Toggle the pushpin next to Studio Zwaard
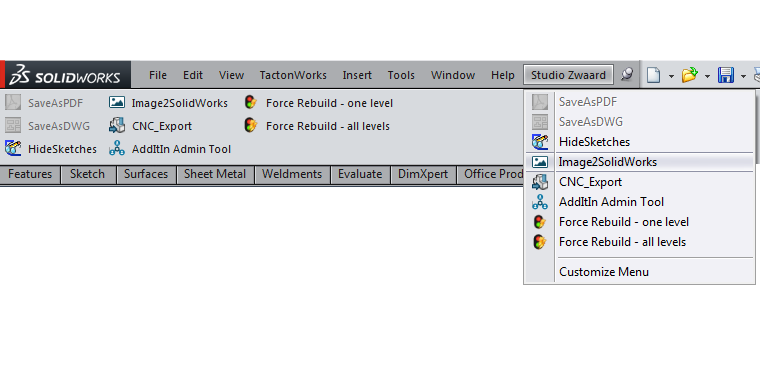Image resolution: width=760 pixels, height=380 pixels. 627,74
